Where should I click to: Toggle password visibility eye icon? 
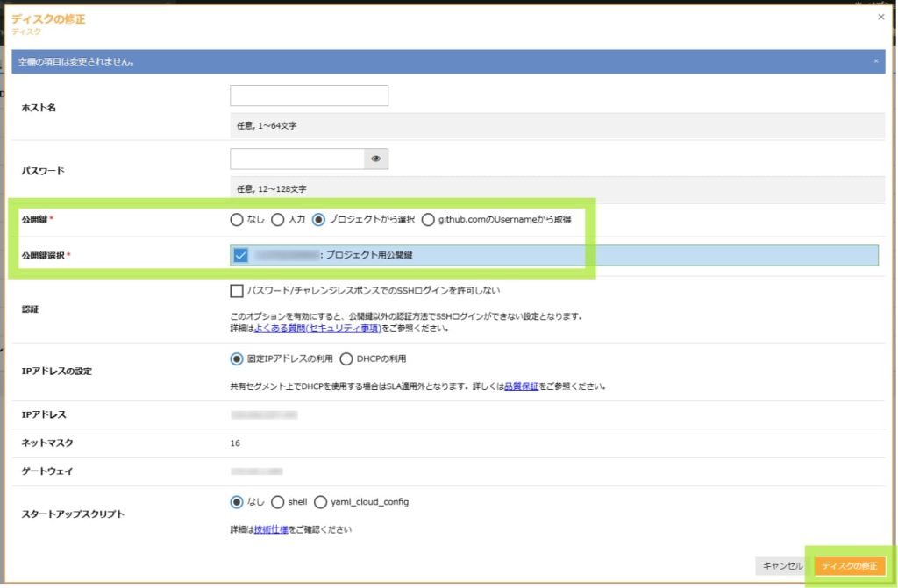[x=376, y=159]
